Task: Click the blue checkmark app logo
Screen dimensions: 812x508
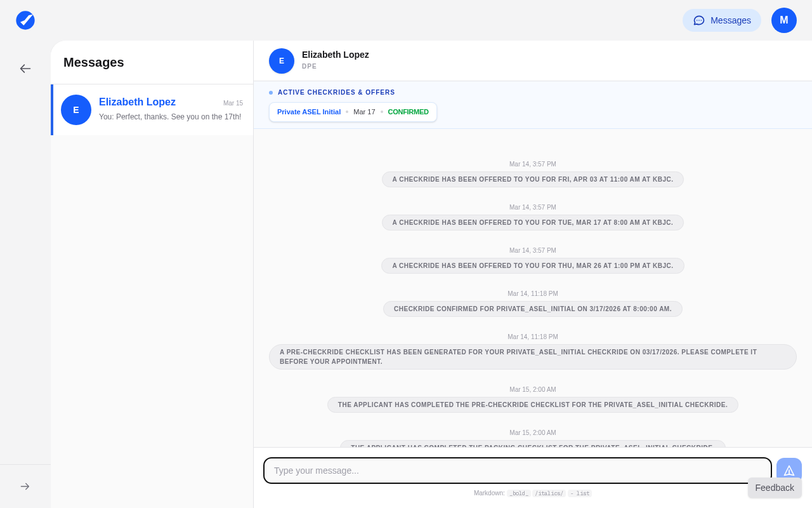Action: (25, 20)
